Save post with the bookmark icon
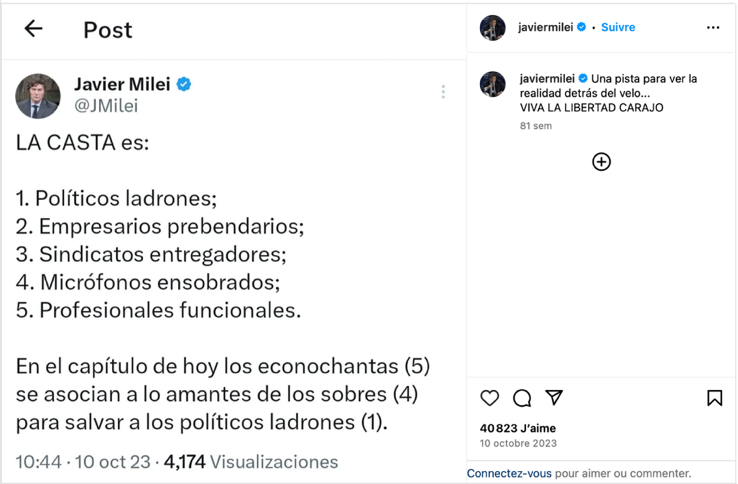Screen dimensions: 738x484 [714, 398]
